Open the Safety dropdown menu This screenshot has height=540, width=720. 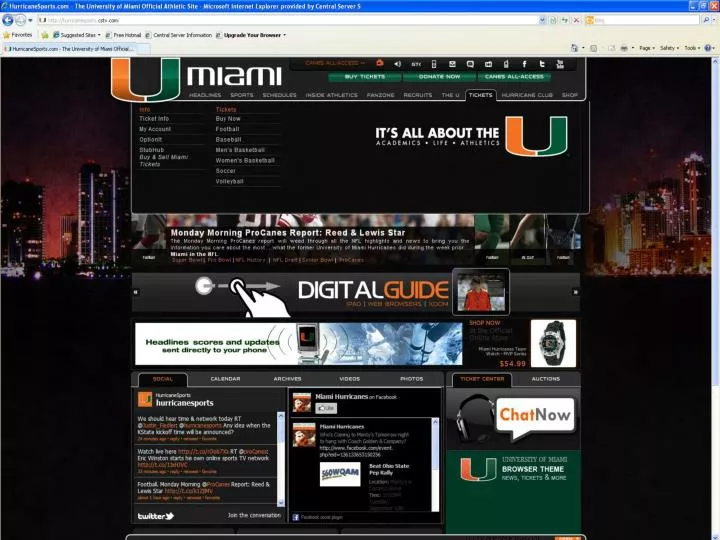[x=669, y=48]
